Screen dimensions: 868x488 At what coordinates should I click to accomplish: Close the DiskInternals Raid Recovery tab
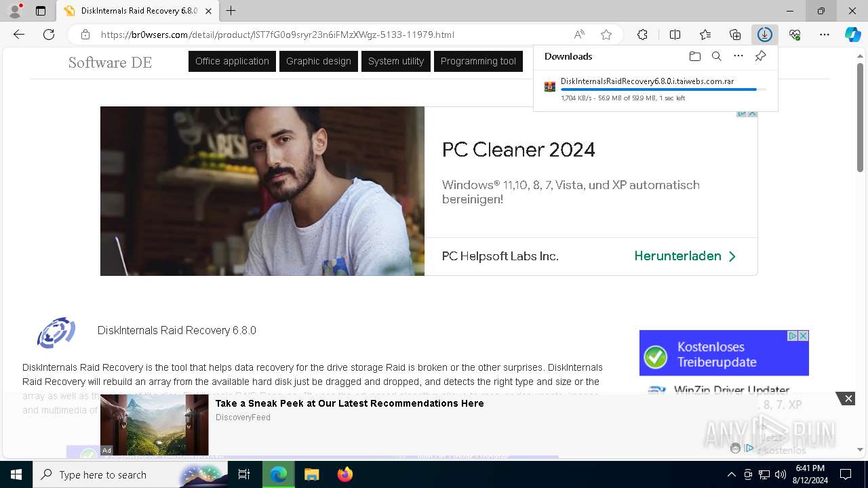209,11
